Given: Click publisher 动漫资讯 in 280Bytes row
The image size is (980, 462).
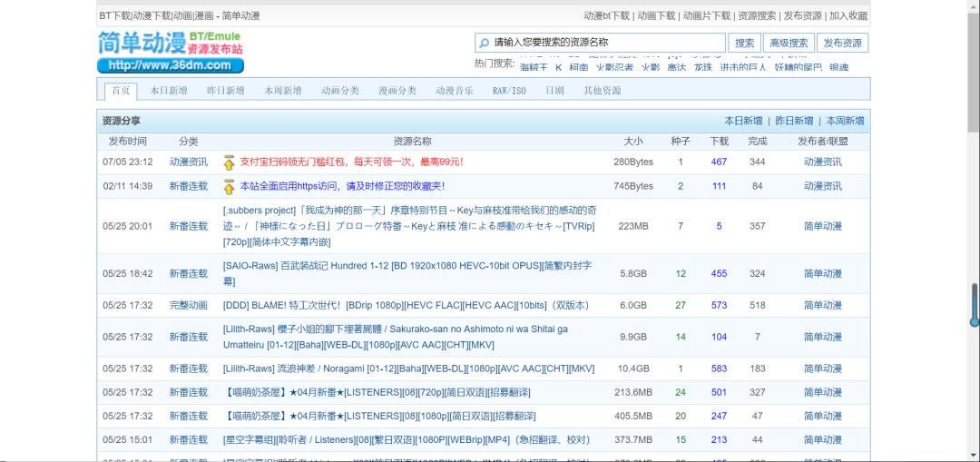Looking at the screenshot, I should (822, 162).
